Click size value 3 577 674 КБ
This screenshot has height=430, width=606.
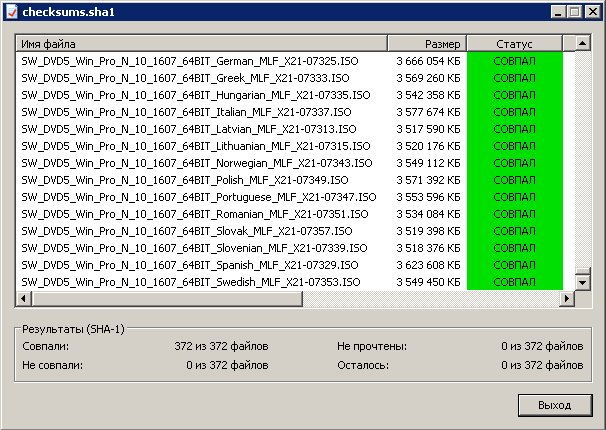click(x=429, y=112)
